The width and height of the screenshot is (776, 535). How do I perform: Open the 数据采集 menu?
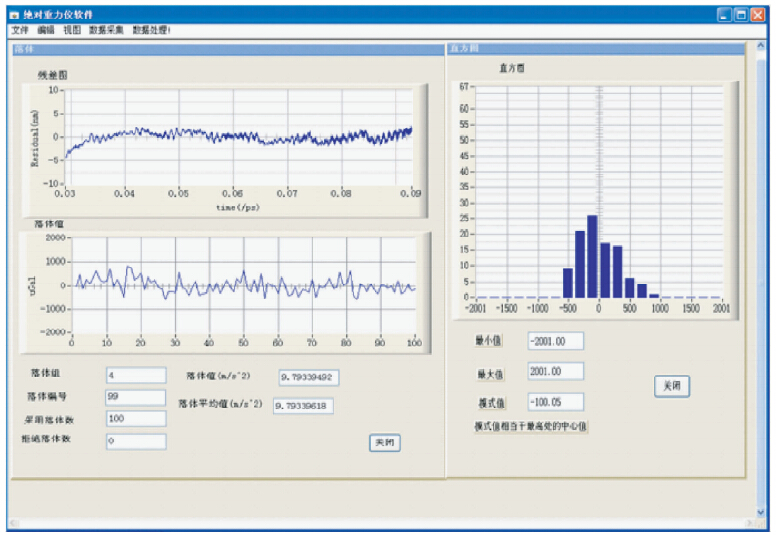tap(106, 31)
